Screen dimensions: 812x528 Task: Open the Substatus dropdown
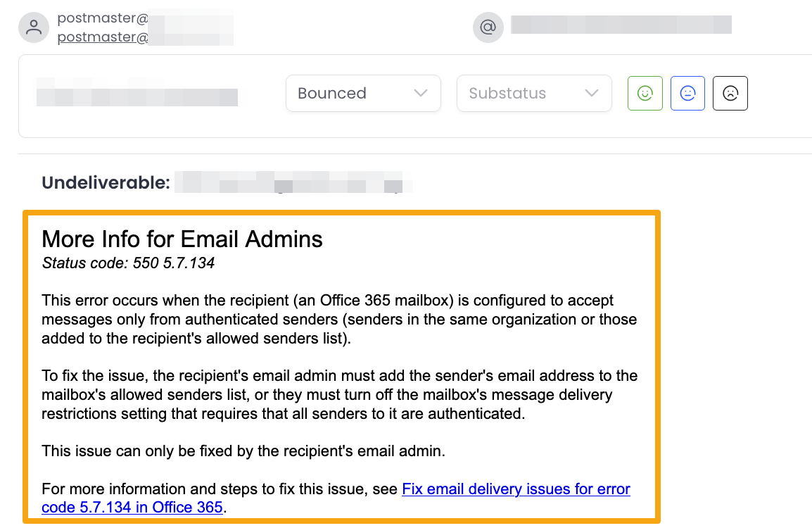534,93
